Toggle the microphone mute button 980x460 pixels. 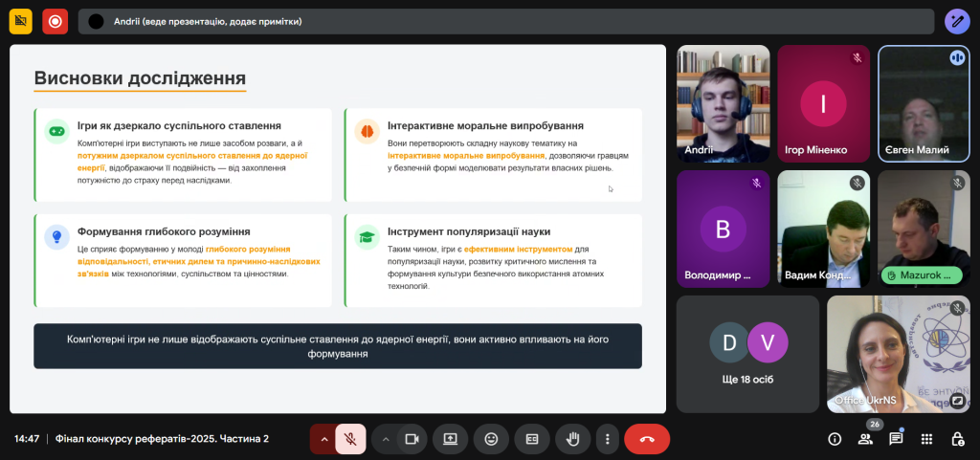tap(351, 439)
